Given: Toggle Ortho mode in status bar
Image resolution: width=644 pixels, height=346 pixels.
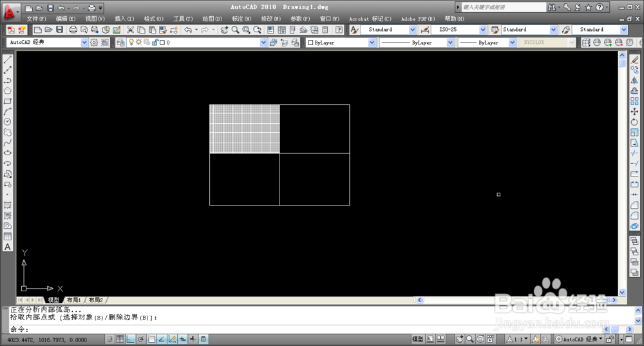Looking at the screenshot, I should [x=131, y=339].
